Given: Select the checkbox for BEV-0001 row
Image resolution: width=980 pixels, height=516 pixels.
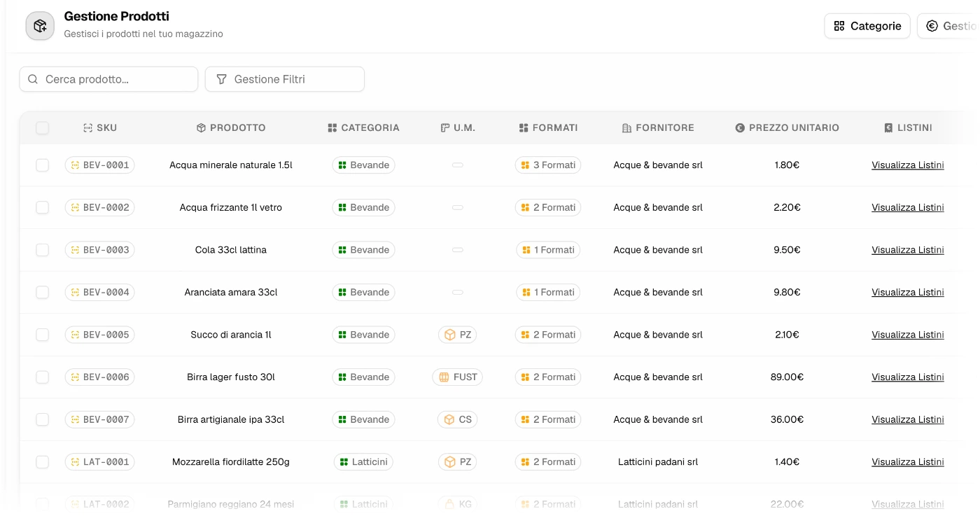Looking at the screenshot, I should [x=43, y=165].
